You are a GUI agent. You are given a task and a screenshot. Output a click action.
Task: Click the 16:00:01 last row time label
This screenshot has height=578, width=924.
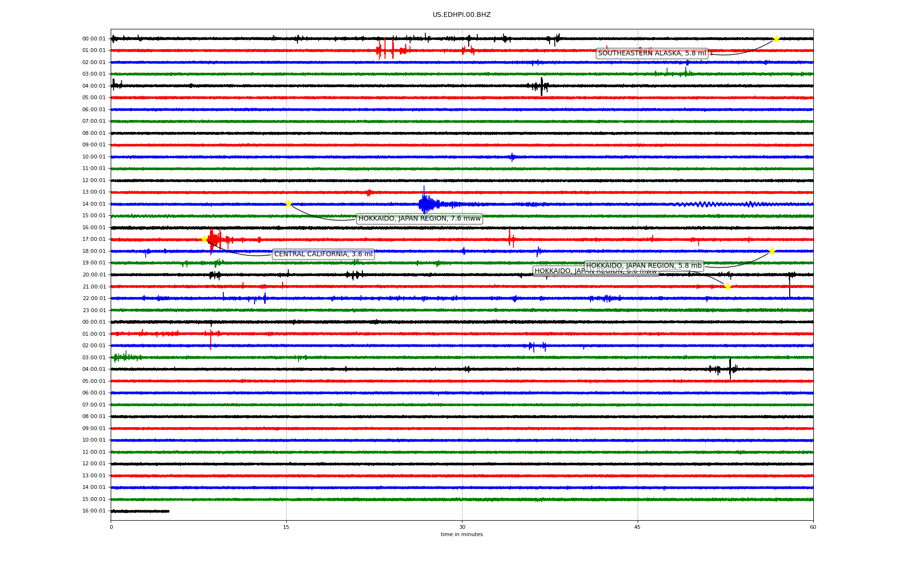click(94, 511)
